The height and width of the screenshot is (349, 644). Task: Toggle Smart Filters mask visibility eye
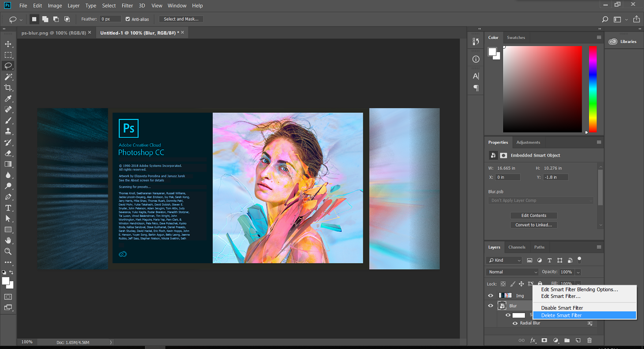tap(508, 315)
